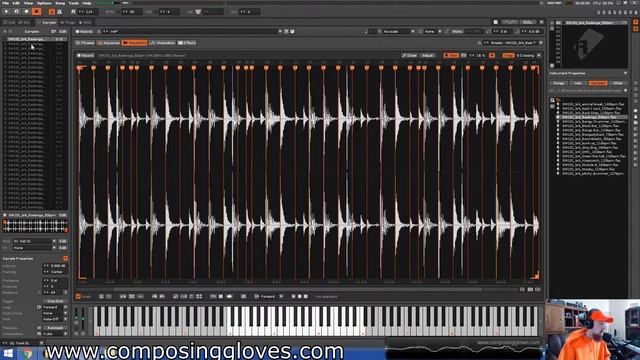Enable the Beatsync checkbox
Viewport: 640px width, 360px height.
pos(39,292)
